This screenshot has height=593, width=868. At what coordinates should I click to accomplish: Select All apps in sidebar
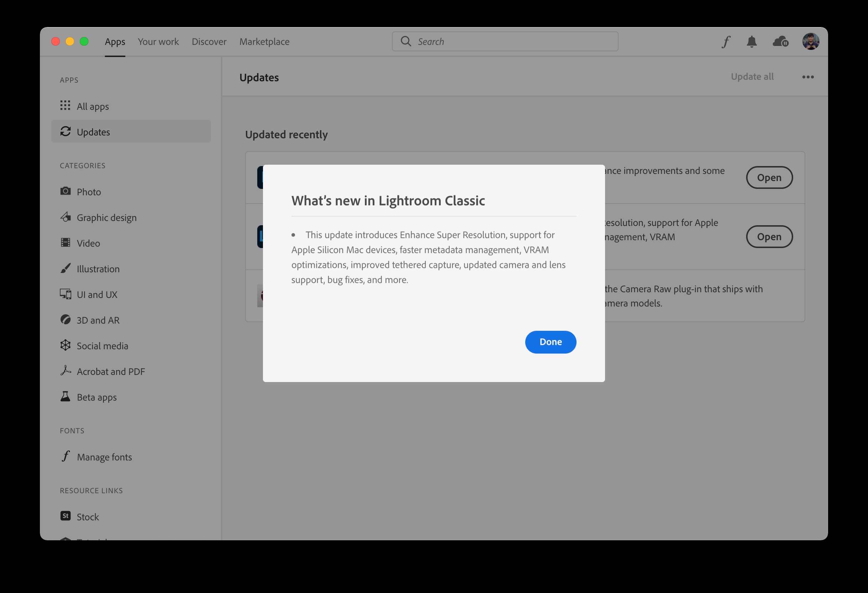click(93, 107)
